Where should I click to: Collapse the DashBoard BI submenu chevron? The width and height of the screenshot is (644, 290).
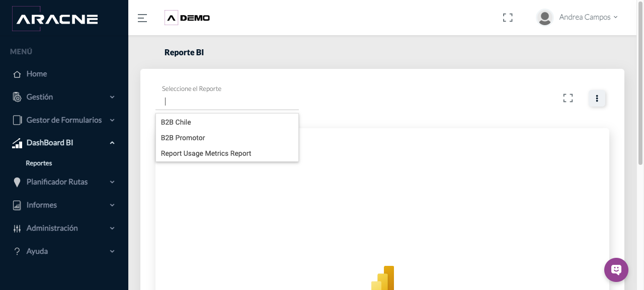click(x=112, y=143)
